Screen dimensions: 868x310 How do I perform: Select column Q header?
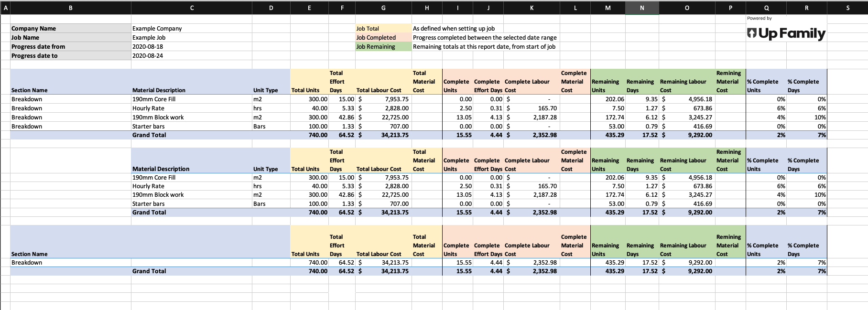point(766,8)
